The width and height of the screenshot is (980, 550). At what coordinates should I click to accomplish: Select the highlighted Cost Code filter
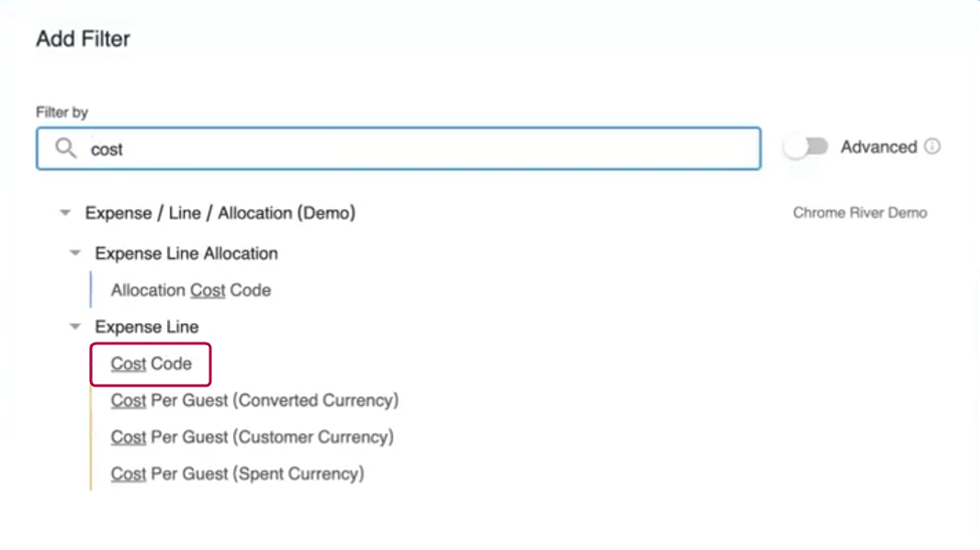tap(150, 364)
